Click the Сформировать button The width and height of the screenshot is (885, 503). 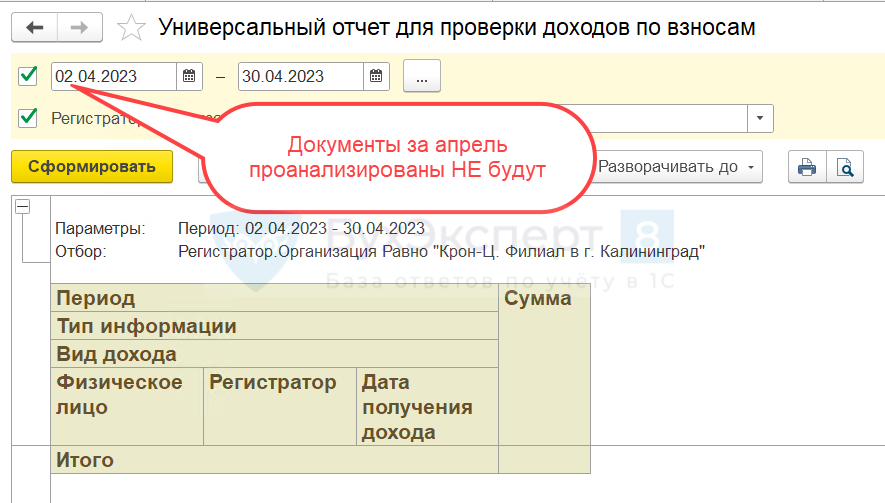tap(92, 167)
